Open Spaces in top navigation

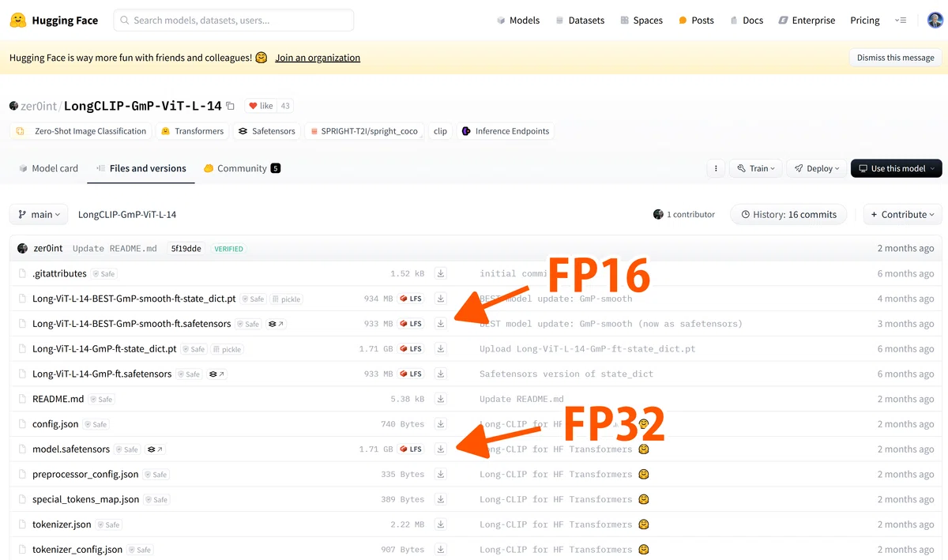point(641,21)
